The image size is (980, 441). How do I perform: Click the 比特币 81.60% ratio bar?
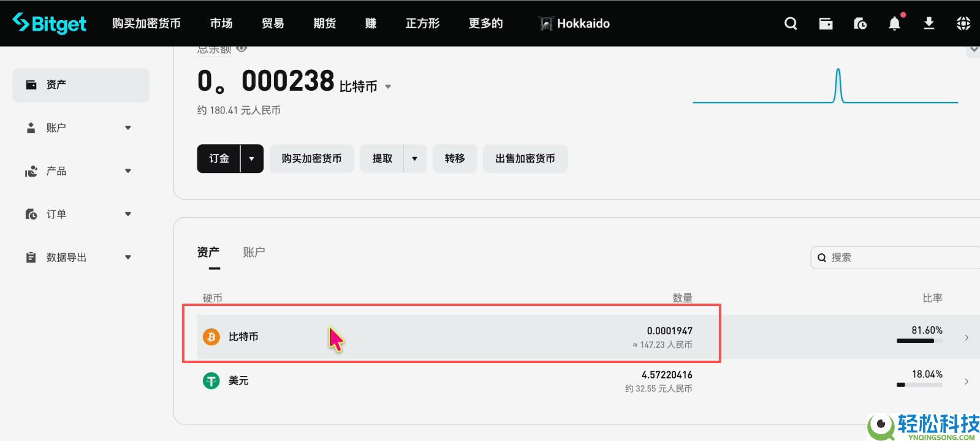919,340
